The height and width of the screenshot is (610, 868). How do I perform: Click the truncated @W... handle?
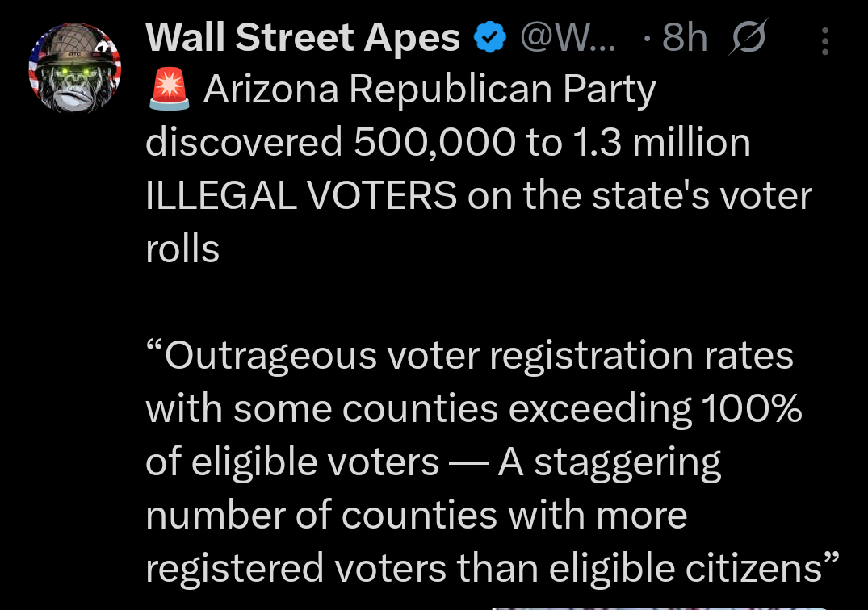(x=567, y=38)
